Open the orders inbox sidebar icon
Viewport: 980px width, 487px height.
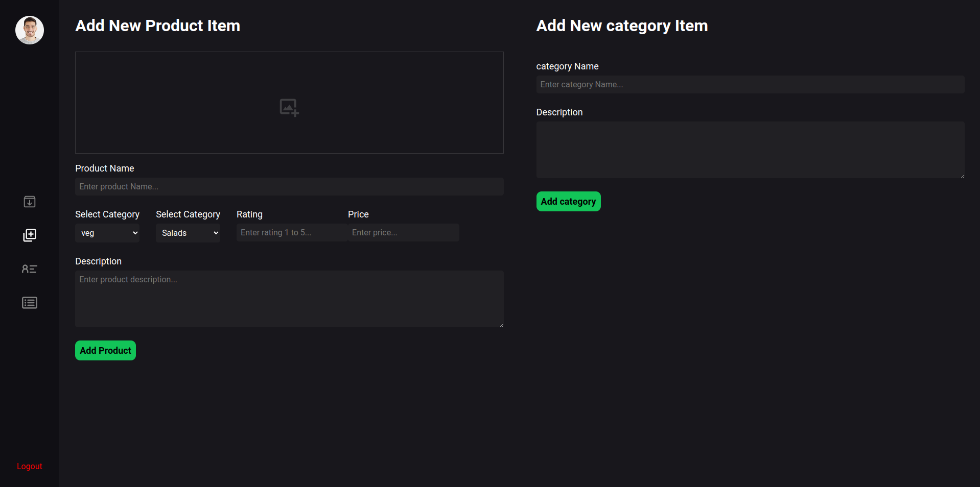coord(30,202)
